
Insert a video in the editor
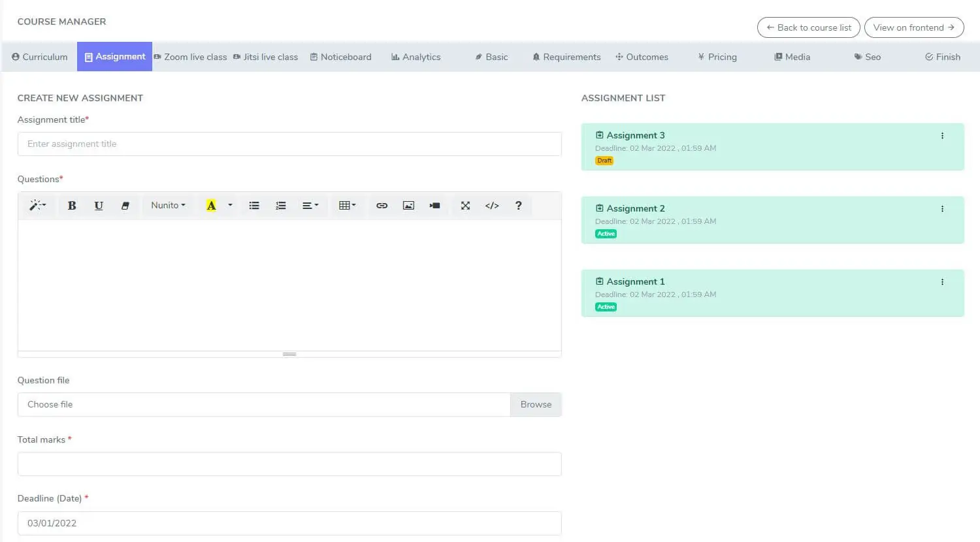[x=434, y=206]
